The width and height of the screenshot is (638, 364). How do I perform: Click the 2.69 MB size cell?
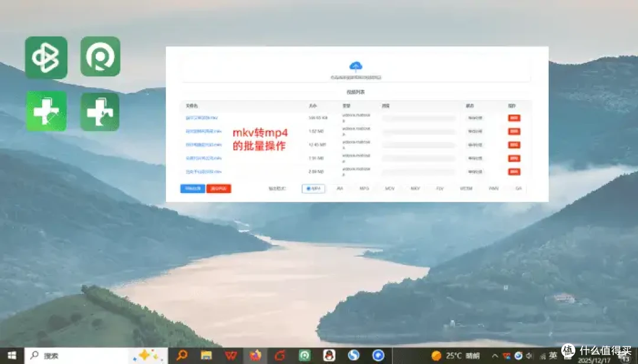(x=316, y=172)
